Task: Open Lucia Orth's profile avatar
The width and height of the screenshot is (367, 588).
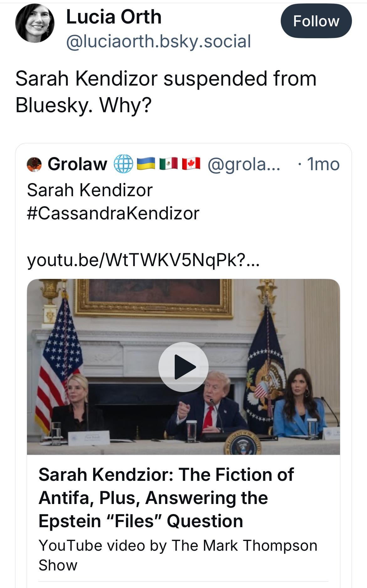Action: click(35, 23)
